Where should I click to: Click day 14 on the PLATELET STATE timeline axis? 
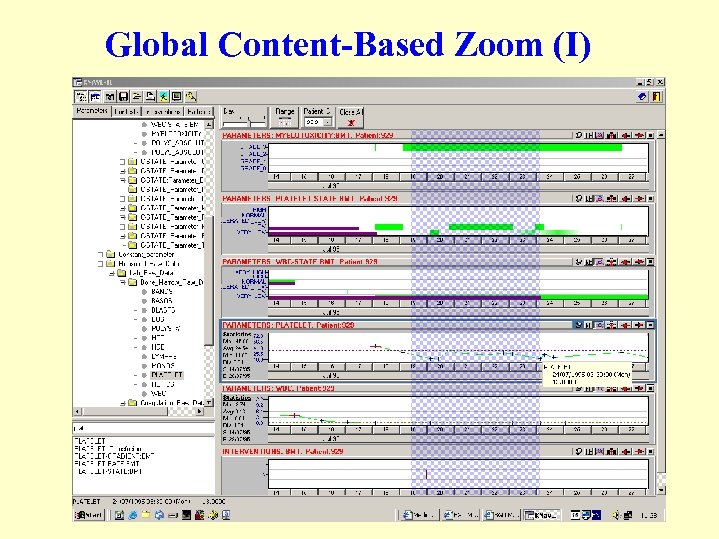(x=276, y=240)
